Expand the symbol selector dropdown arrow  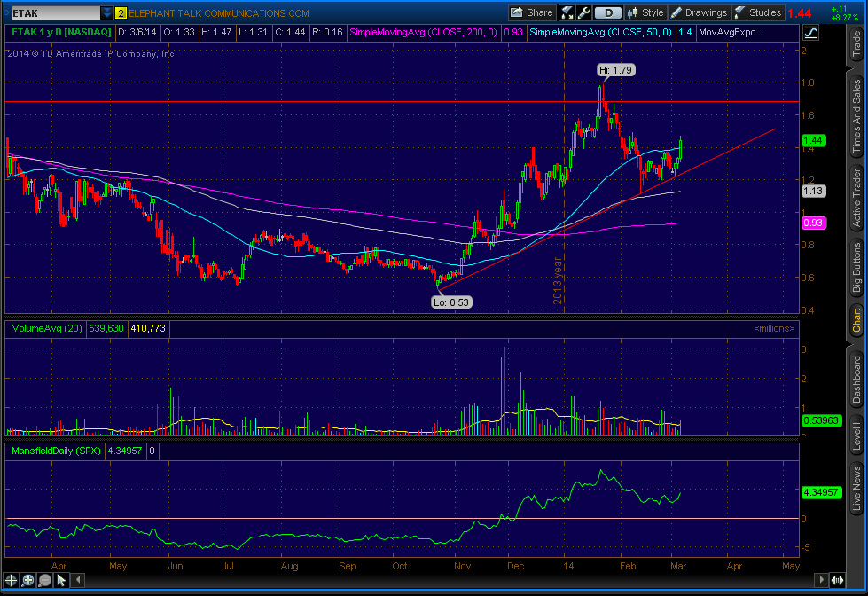click(x=107, y=12)
